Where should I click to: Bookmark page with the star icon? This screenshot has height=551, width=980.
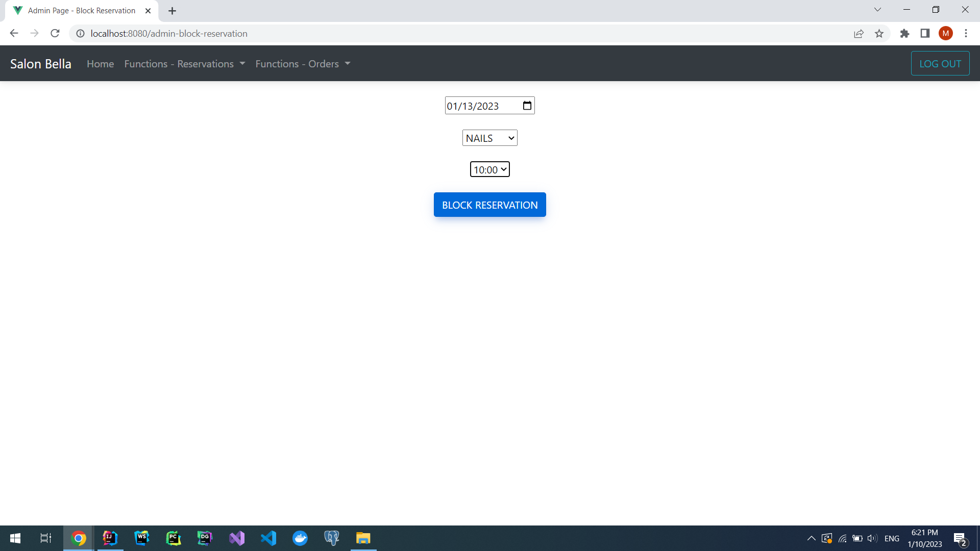[879, 34]
